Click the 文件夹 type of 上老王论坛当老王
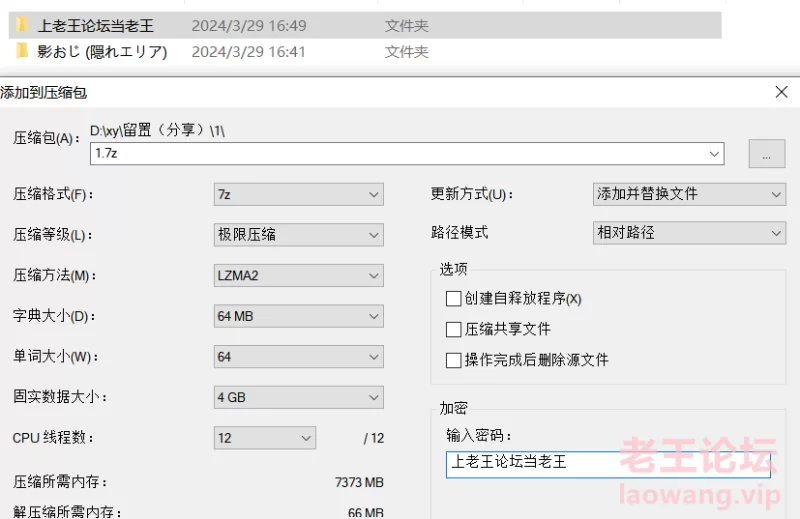Screen dimensions: 800x519 click(407, 26)
